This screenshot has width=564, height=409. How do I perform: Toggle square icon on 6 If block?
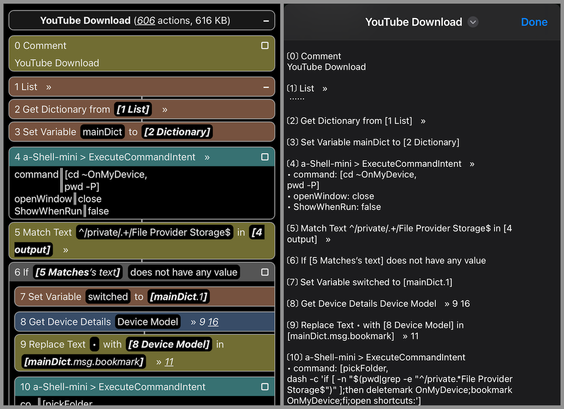click(265, 272)
